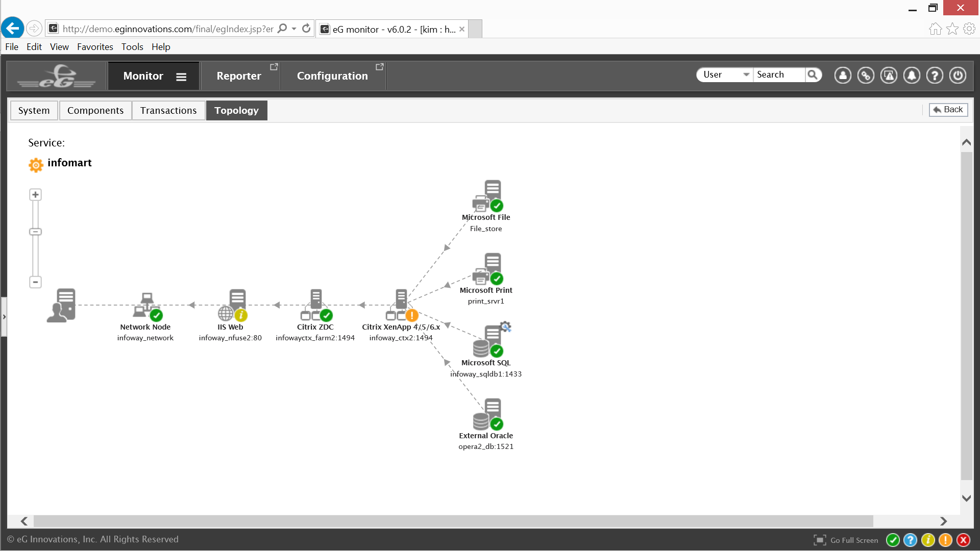Switch to the Components tab
Viewport: 980px width, 551px height.
click(x=95, y=110)
